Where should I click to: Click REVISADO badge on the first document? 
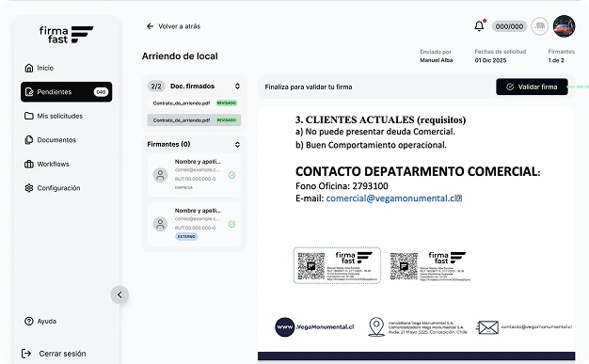pyautogui.click(x=227, y=103)
